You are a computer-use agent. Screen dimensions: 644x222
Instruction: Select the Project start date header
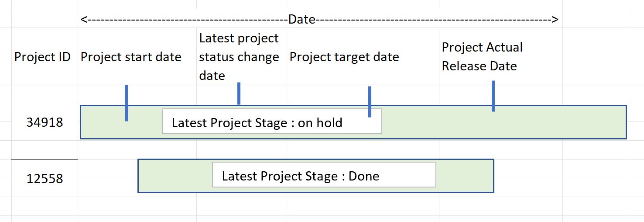(x=131, y=57)
